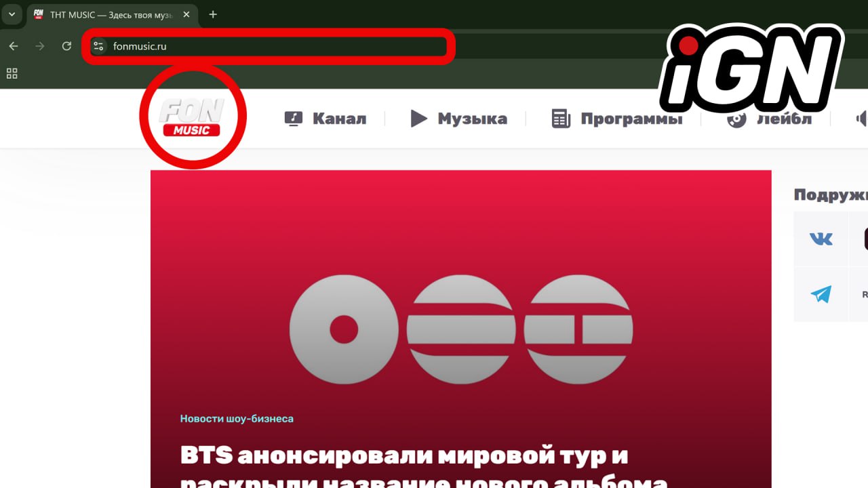Open the tab search dropdown chevron
This screenshot has width=868, height=488.
pos(12,14)
